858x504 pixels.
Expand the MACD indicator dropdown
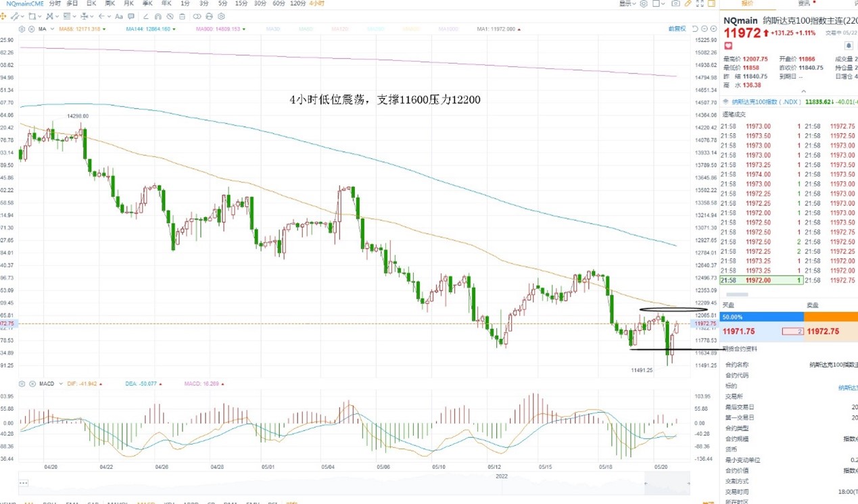pos(61,384)
